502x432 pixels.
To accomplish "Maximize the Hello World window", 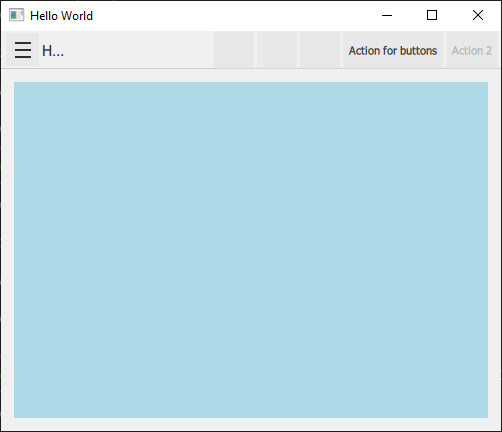I will click(432, 15).
